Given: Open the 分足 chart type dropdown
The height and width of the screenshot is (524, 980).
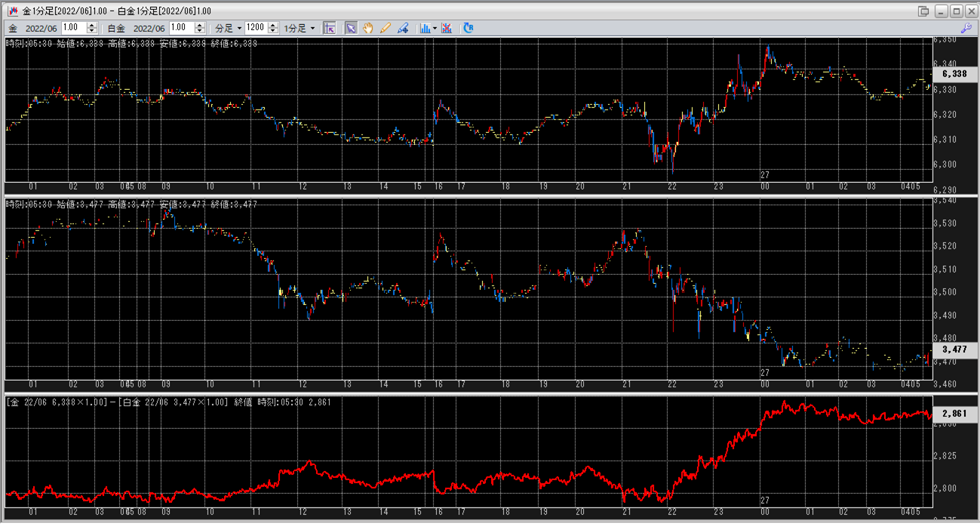Looking at the screenshot, I should coord(229,28).
